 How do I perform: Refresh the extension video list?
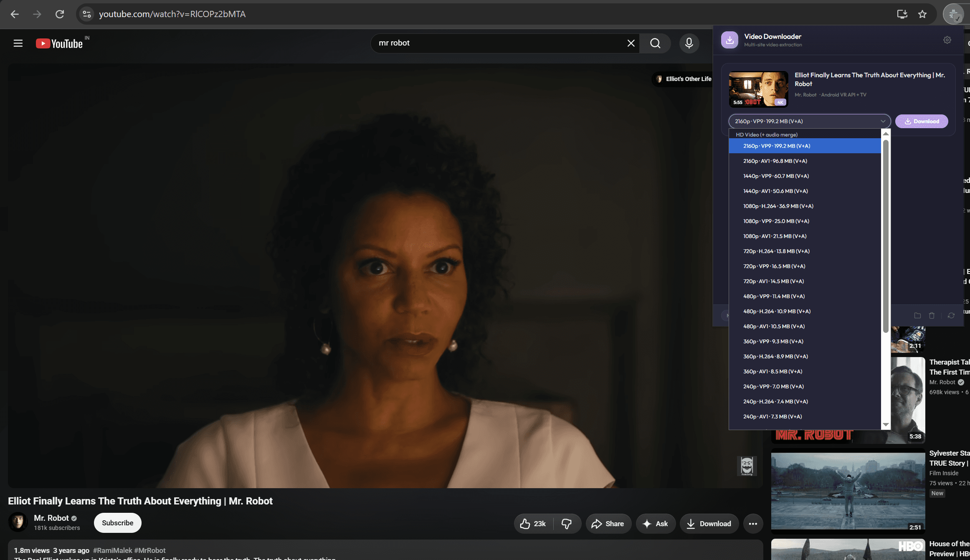click(x=951, y=316)
